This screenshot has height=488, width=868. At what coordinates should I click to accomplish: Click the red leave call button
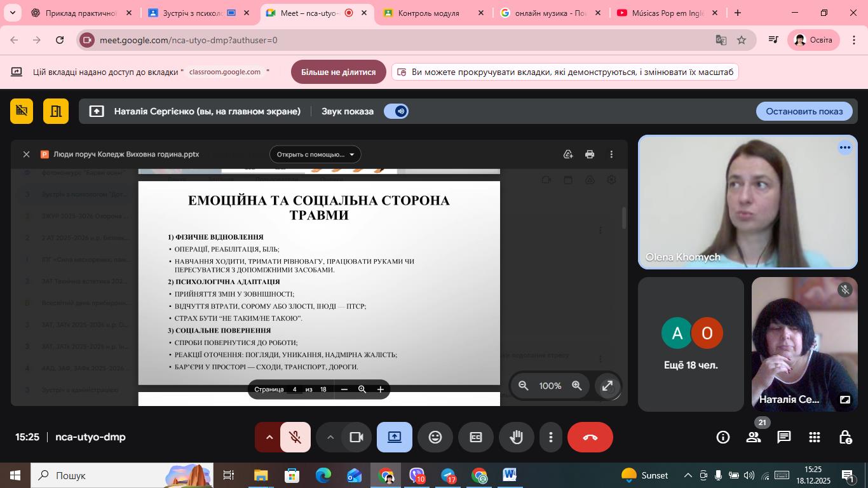click(x=590, y=437)
